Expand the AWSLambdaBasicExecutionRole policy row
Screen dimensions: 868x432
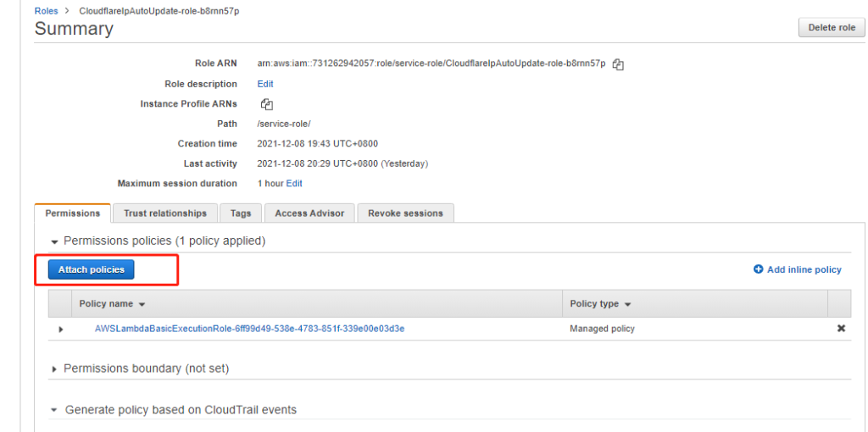click(60, 329)
